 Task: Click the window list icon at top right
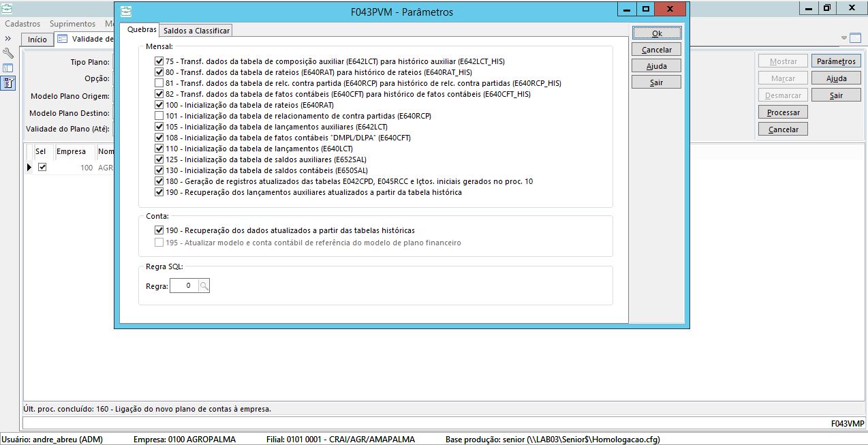[x=860, y=37]
